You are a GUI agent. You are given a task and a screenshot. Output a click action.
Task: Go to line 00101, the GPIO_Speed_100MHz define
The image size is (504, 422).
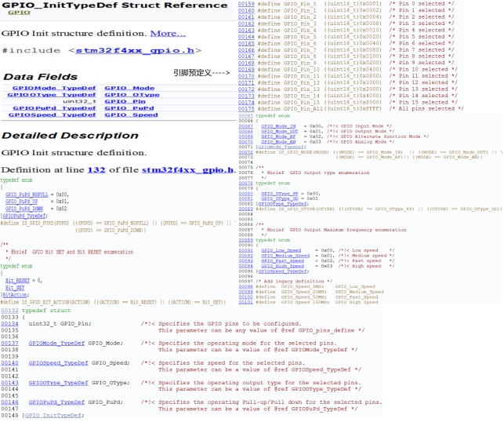pos(246,302)
